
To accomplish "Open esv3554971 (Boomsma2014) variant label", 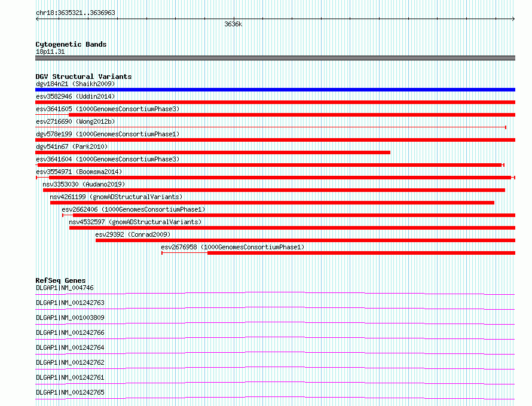I will [x=79, y=172].
